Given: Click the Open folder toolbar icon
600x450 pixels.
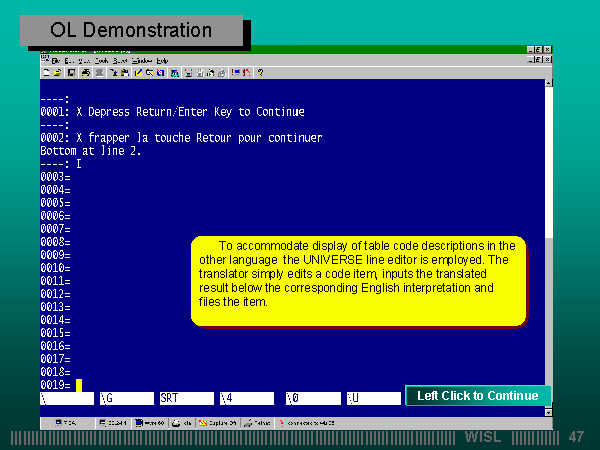Looking at the screenshot, I should [x=58, y=72].
